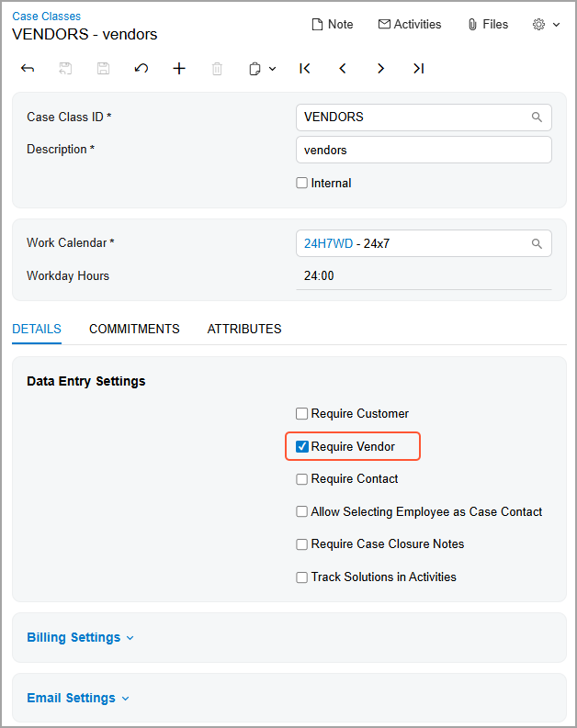Toggle Require Case Closure Notes
The image size is (577, 728).
302,544
